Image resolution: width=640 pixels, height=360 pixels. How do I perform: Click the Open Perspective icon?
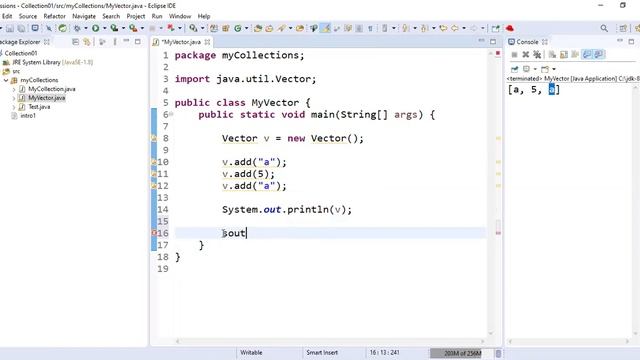pyautogui.click(x=623, y=28)
